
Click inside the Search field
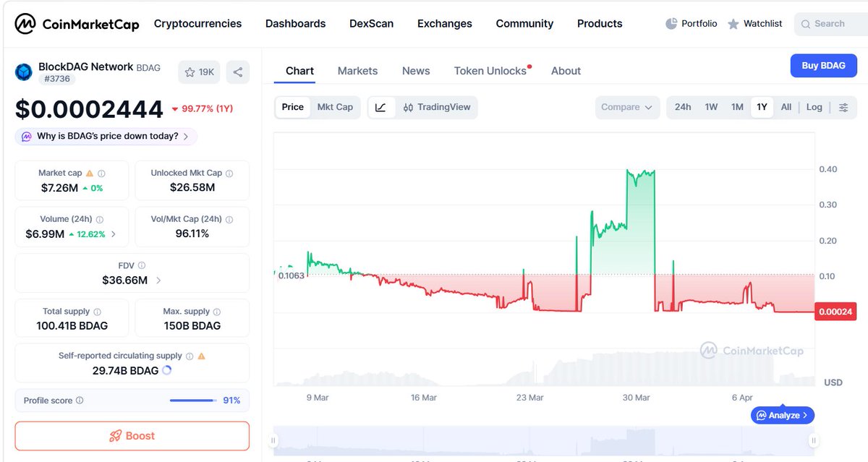click(x=831, y=24)
